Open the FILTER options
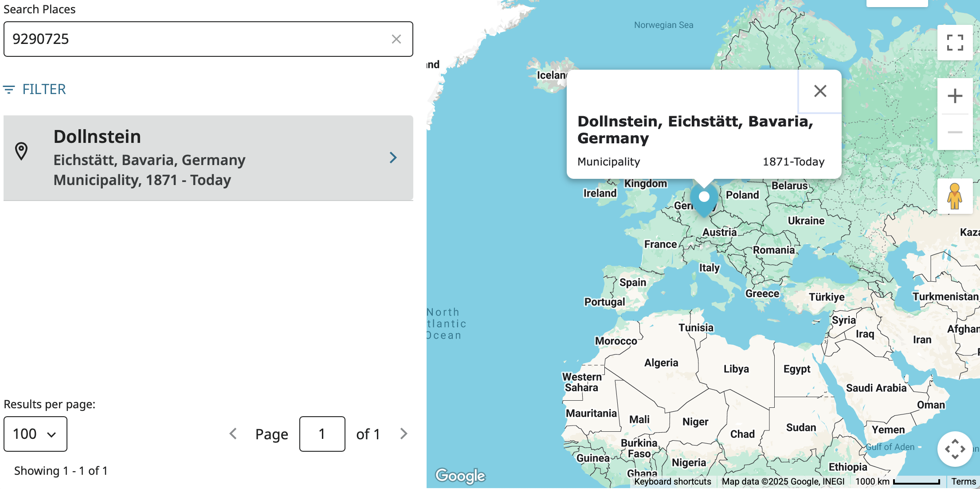Screen dimensions: 980x489 point(35,89)
